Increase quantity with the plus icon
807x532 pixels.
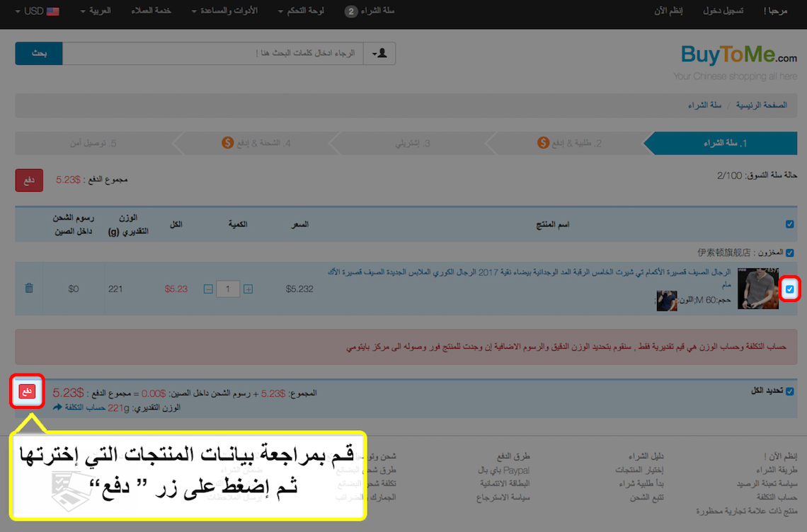pos(248,289)
